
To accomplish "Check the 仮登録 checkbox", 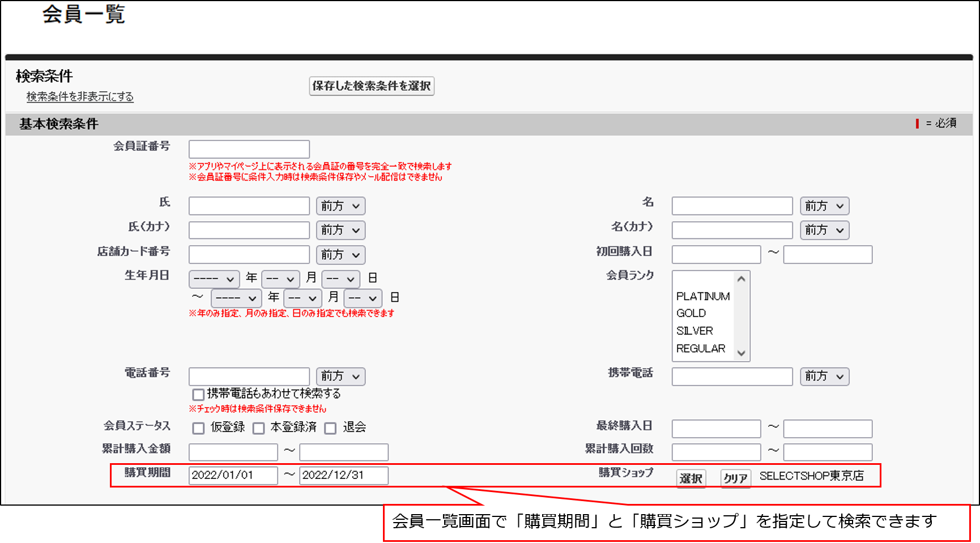I will (x=198, y=428).
